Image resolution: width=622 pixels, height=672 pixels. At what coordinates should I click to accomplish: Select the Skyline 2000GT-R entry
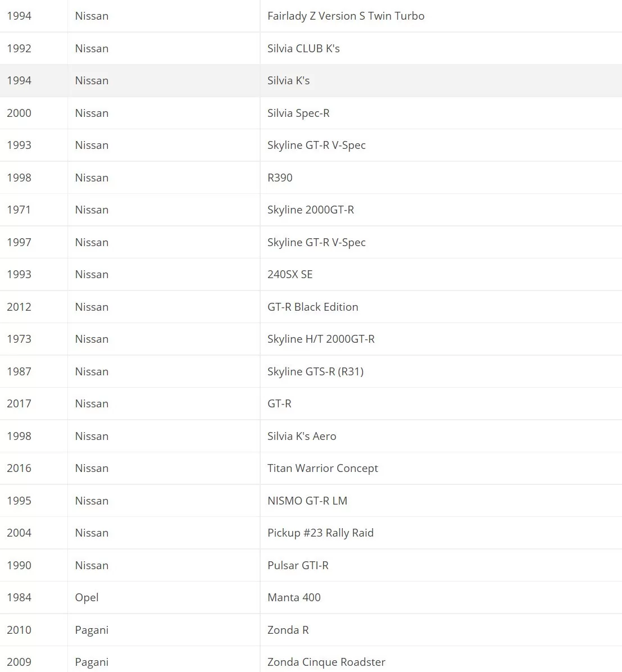tap(311, 210)
